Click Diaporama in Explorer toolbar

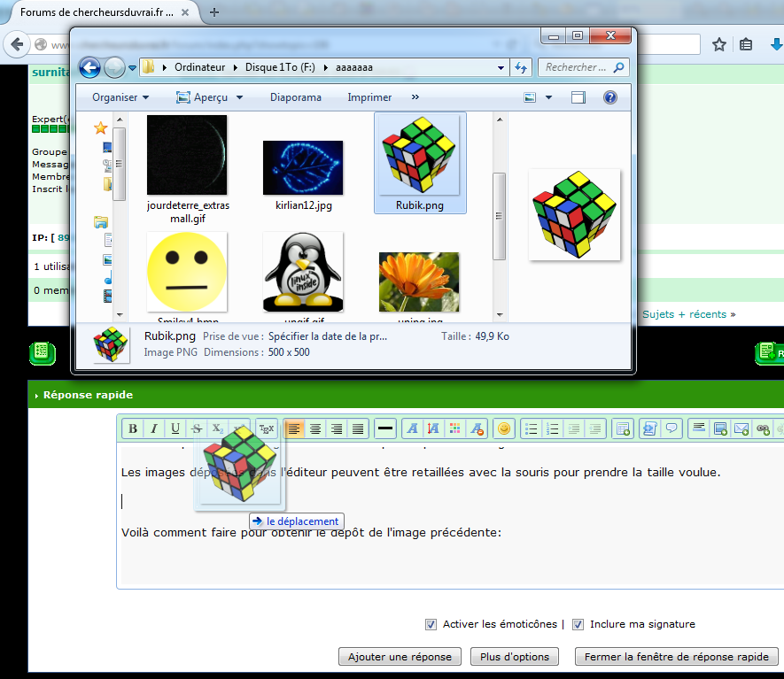click(296, 97)
